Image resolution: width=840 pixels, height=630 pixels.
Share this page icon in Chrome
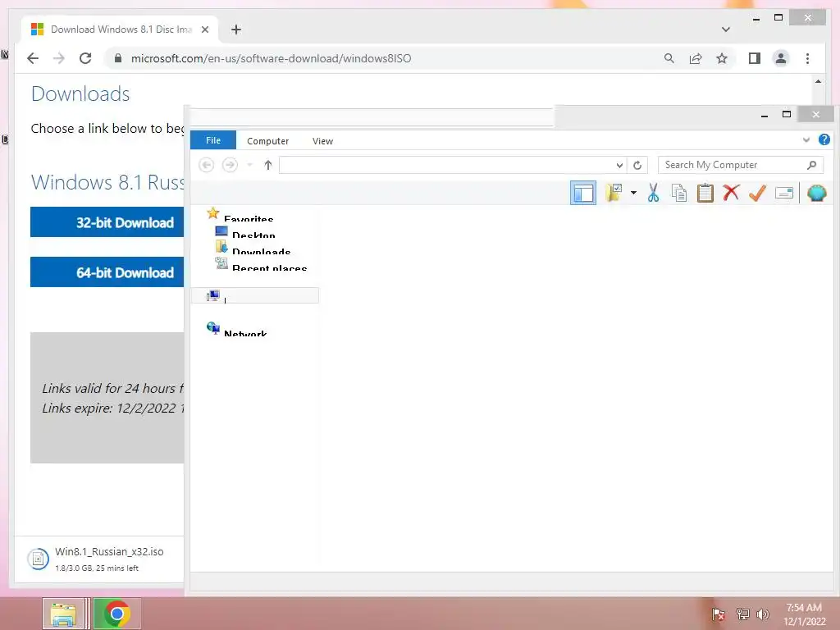coord(696,58)
